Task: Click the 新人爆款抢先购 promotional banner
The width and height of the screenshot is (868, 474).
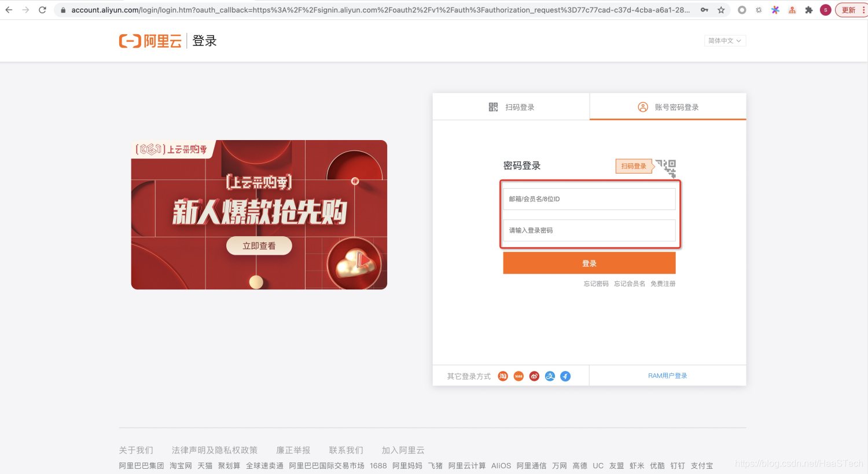Action: point(259,215)
